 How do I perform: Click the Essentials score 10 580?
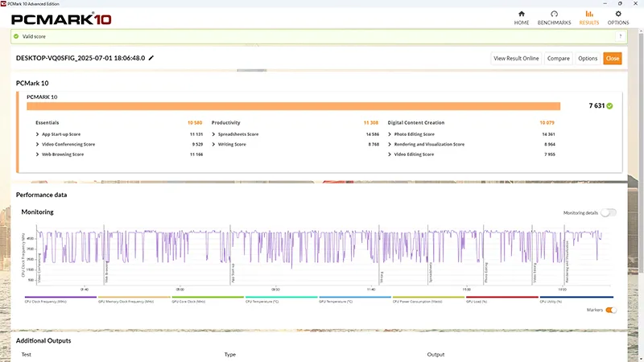click(x=195, y=123)
